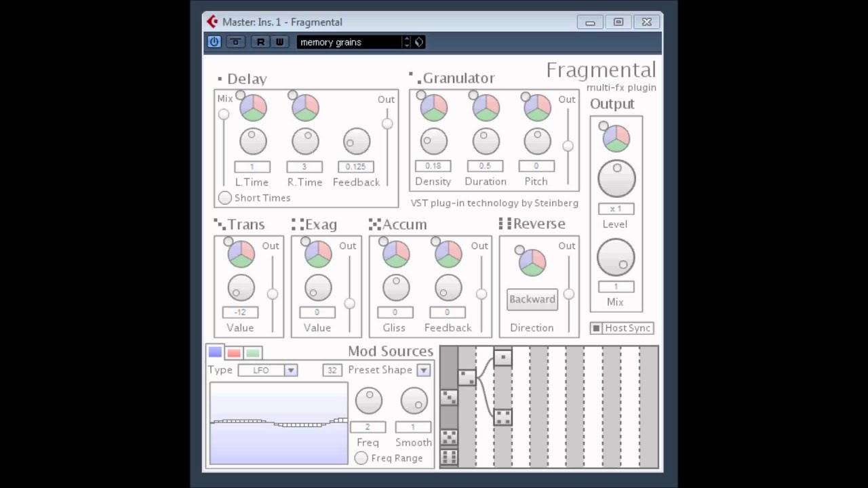The height and width of the screenshot is (488, 868).
Task: Open the memory grains preset dropdown
Action: pyautogui.click(x=349, y=42)
